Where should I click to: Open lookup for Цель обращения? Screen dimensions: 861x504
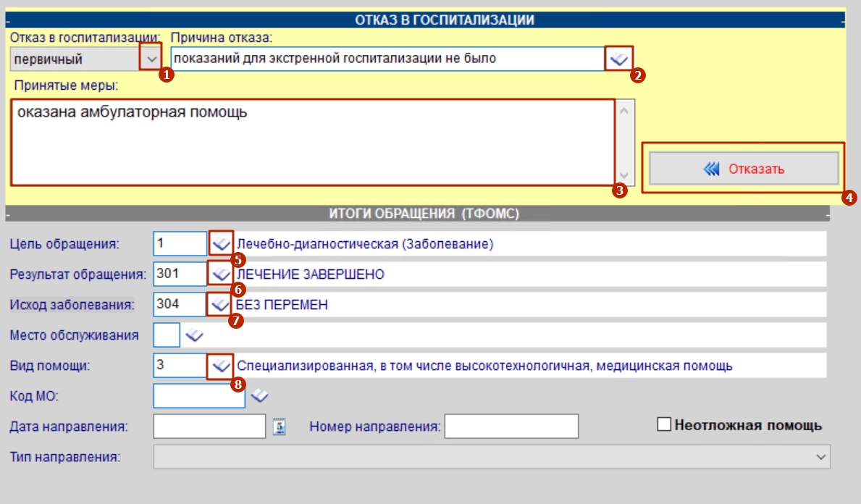tap(222, 244)
